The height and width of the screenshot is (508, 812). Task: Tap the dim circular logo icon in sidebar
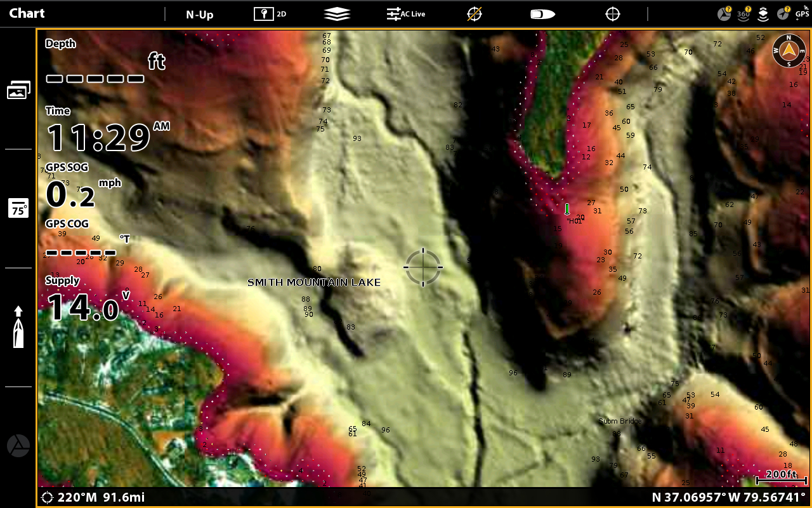18,446
